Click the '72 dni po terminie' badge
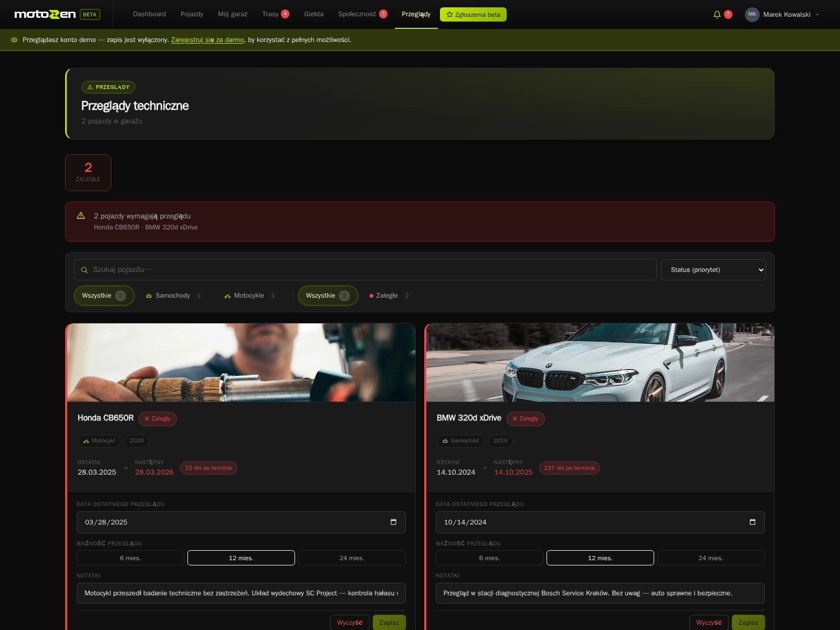The width and height of the screenshot is (840, 630). click(208, 468)
